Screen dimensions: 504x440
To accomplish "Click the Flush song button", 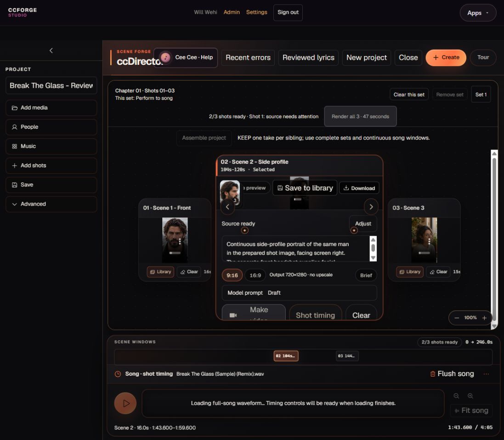I will pos(452,374).
